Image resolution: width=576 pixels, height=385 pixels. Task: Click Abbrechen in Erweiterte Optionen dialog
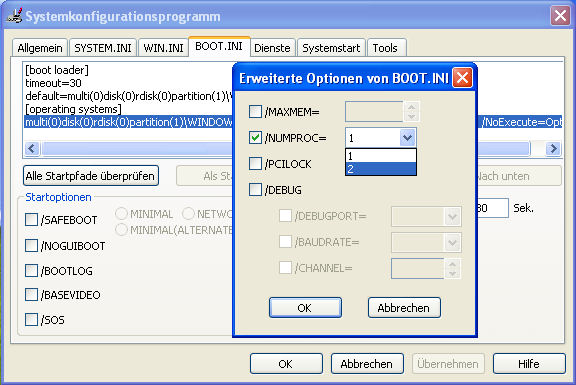coord(404,308)
